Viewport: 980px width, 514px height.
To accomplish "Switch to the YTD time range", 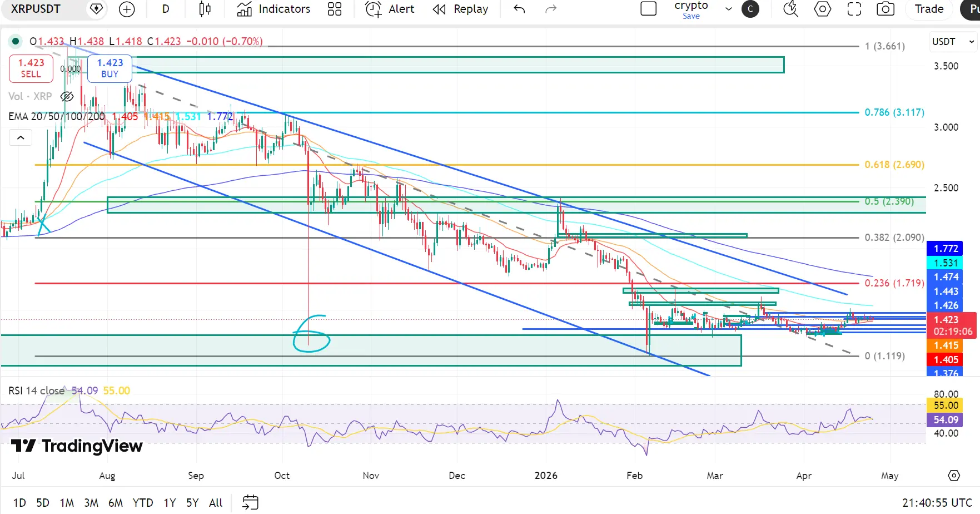I will [143, 503].
